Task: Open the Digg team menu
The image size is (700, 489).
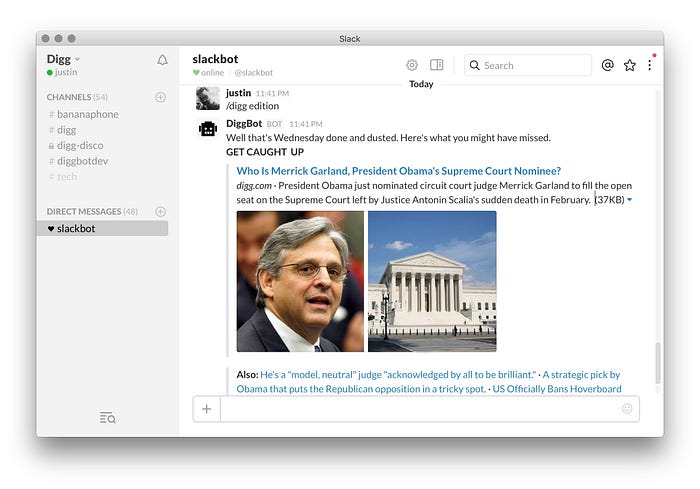Action: click(63, 59)
